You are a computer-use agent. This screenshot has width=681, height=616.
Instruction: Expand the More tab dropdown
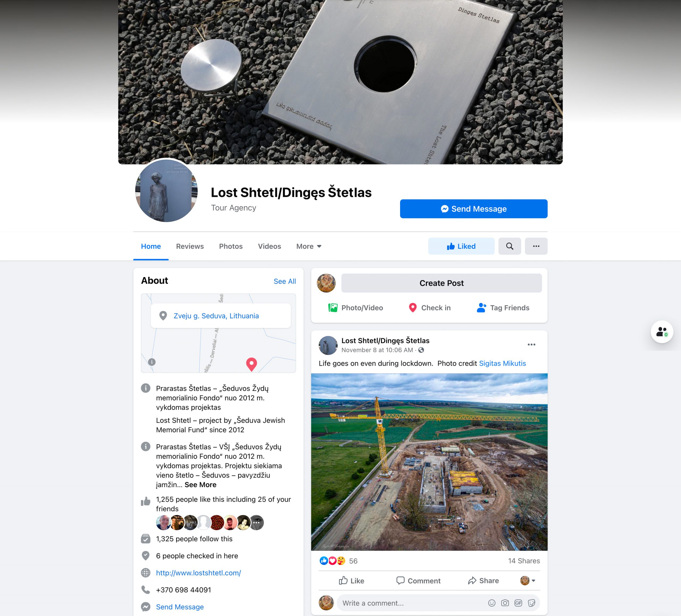pos(309,246)
